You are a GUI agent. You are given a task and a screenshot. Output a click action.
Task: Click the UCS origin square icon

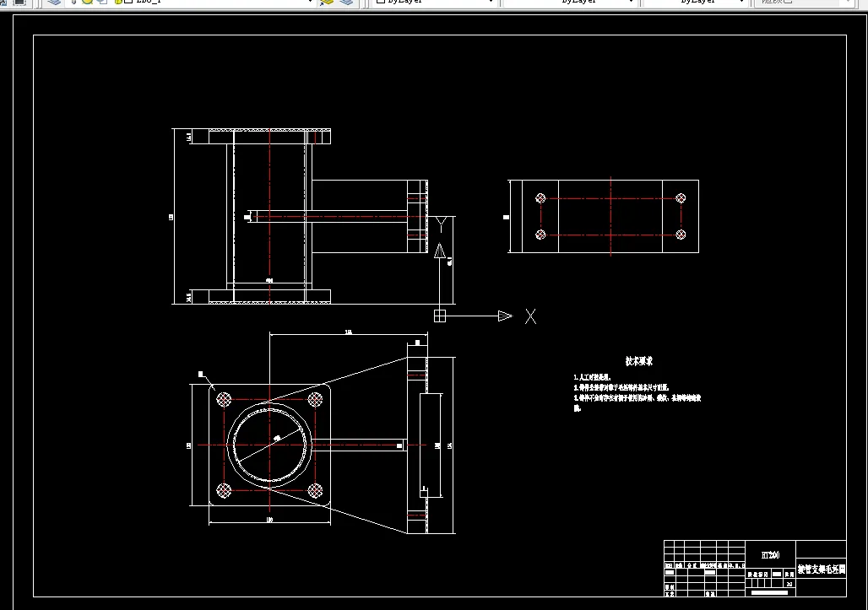coord(440,316)
